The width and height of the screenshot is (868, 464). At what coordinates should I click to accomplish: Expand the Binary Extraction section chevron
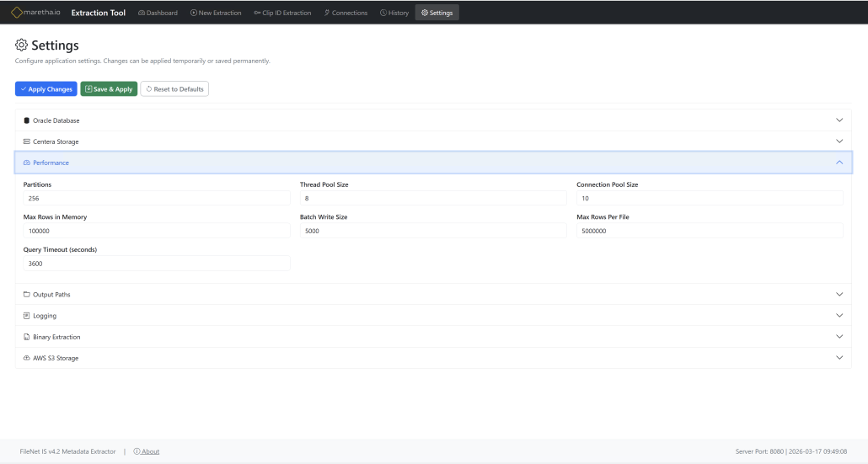tap(839, 336)
